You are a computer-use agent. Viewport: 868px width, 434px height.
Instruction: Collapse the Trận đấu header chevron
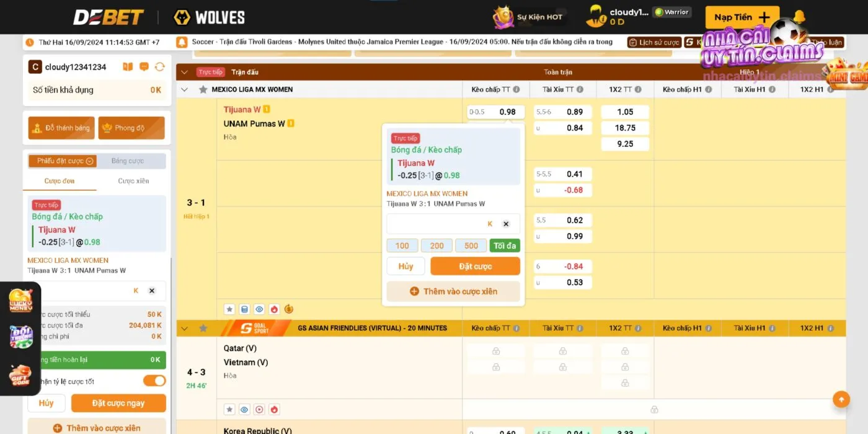184,72
